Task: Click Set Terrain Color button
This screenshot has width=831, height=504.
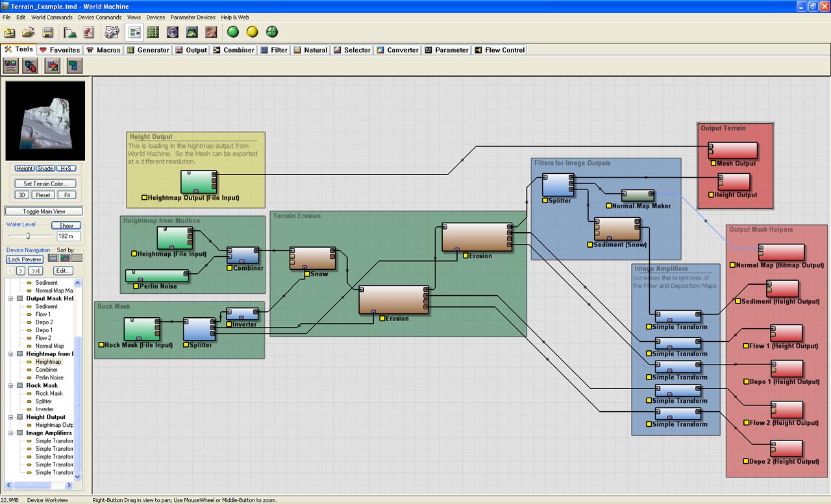Action: coord(45,184)
